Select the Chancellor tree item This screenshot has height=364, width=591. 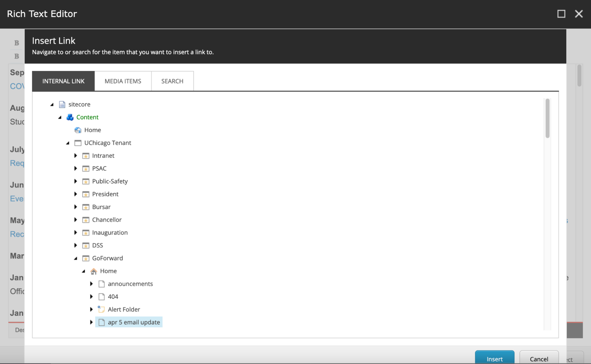107,220
